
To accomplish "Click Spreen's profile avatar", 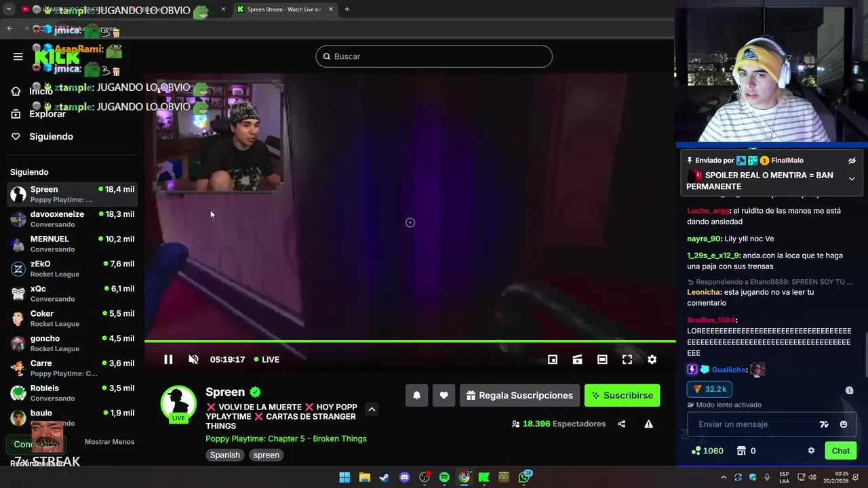I will click(178, 403).
